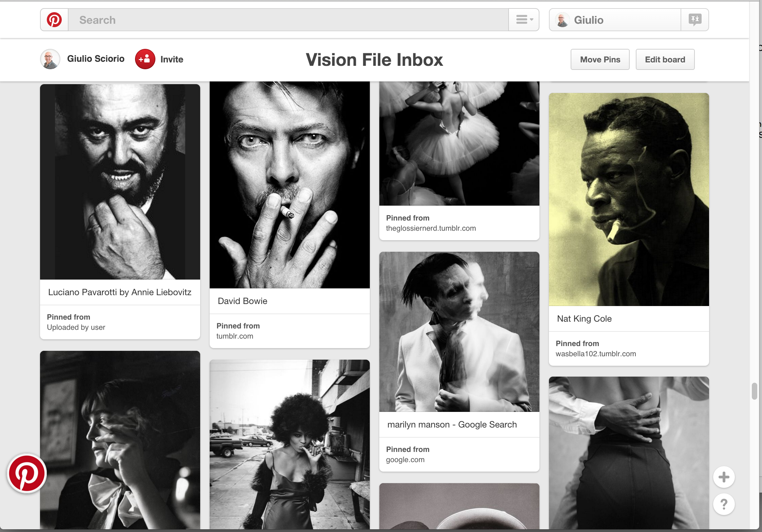Open the categories menu dropdown
This screenshot has width=762, height=532.
[524, 20]
